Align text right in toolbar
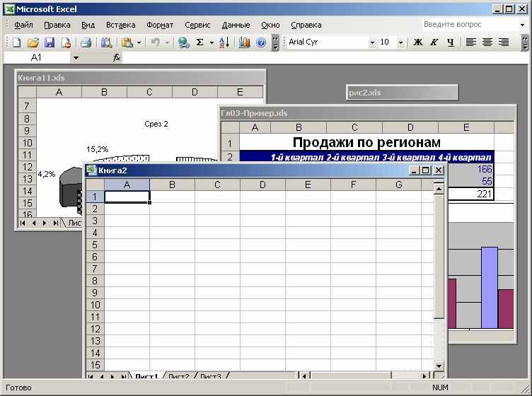This screenshot has width=532, height=396. point(504,42)
